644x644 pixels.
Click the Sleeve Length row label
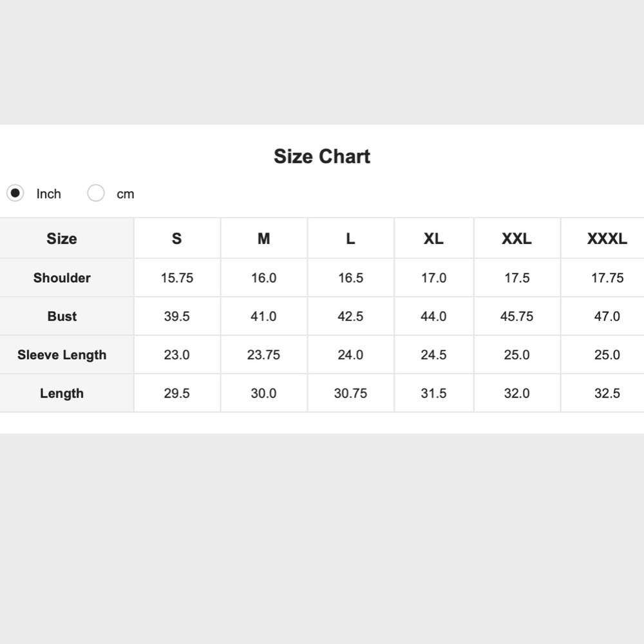62,355
